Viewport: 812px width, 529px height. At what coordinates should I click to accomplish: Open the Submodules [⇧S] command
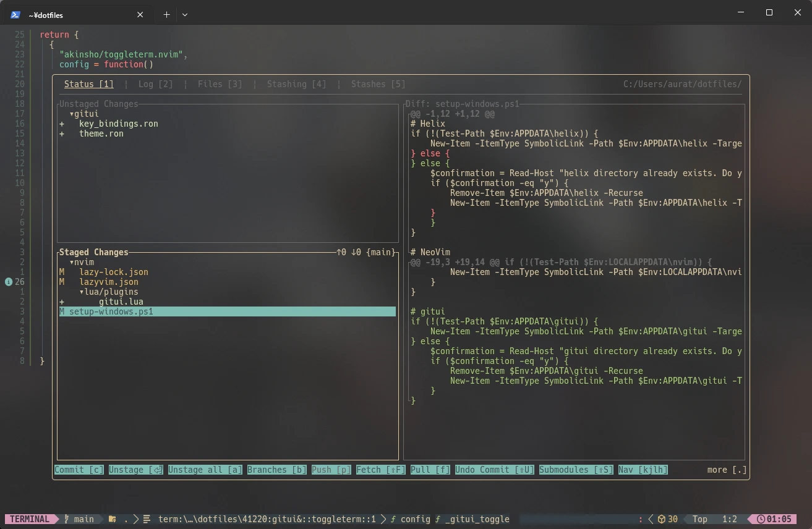pos(576,470)
